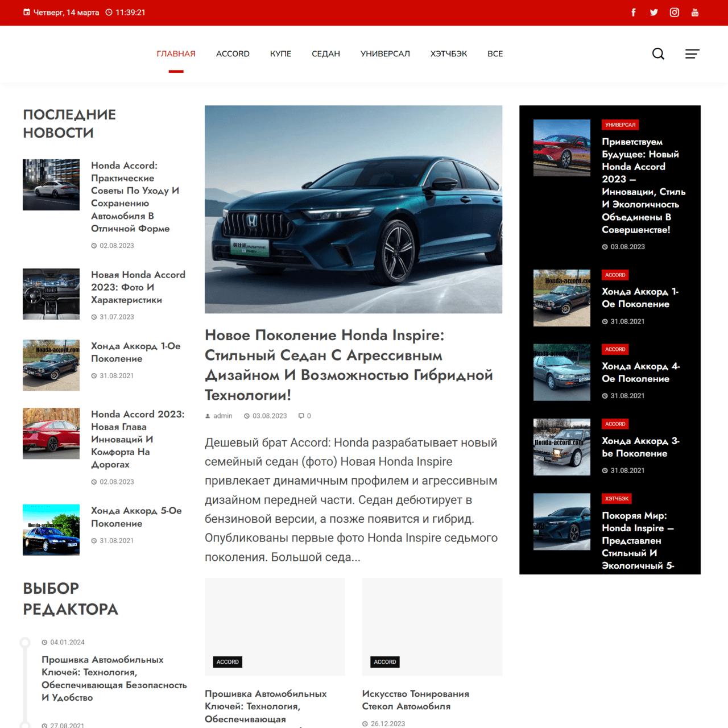Open 'Хонда Аккорд 1-Ое Поколение' in latest news
Viewport: 728px width, 728px height.
pyautogui.click(x=136, y=352)
